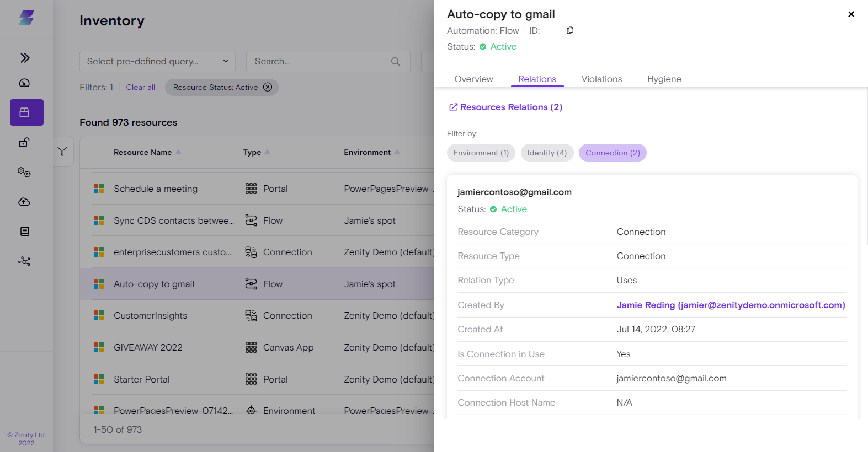The image size is (868, 452).
Task: Click inside the Search input field
Action: [320, 61]
